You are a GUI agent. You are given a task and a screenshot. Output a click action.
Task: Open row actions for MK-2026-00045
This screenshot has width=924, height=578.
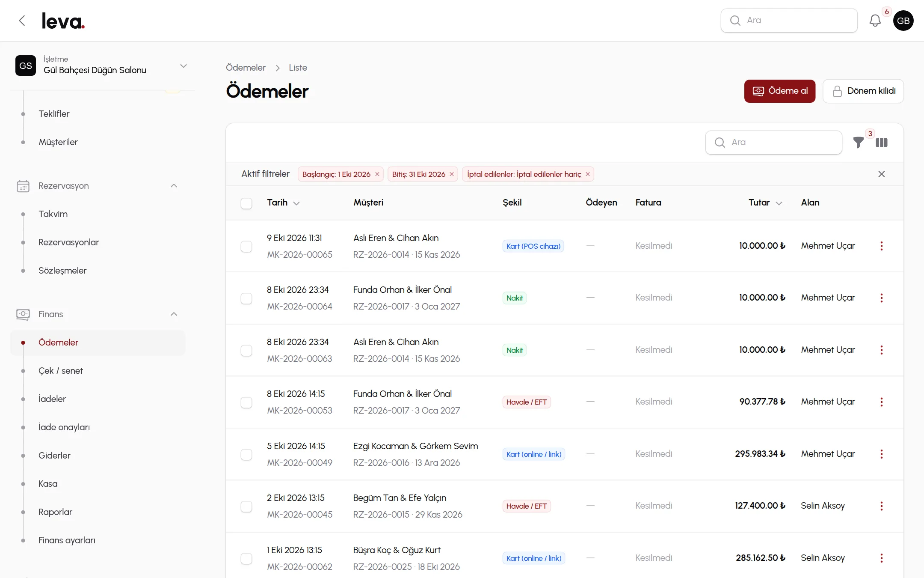click(882, 506)
